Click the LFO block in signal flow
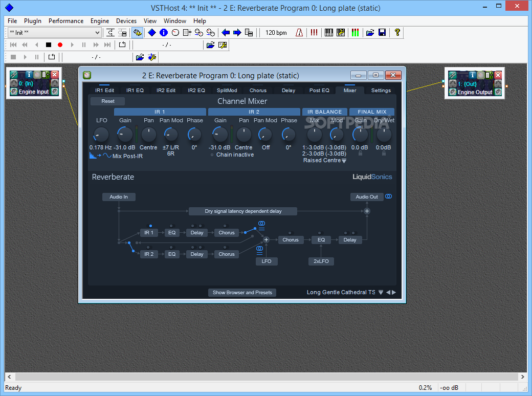Image resolution: width=532 pixels, height=396 pixels. (267, 261)
